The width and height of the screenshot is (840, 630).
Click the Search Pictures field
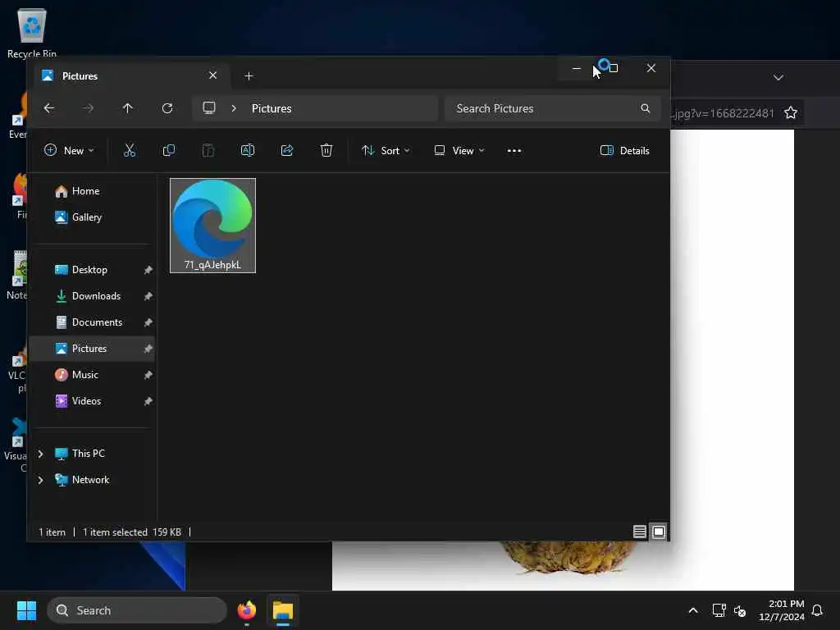tap(552, 108)
